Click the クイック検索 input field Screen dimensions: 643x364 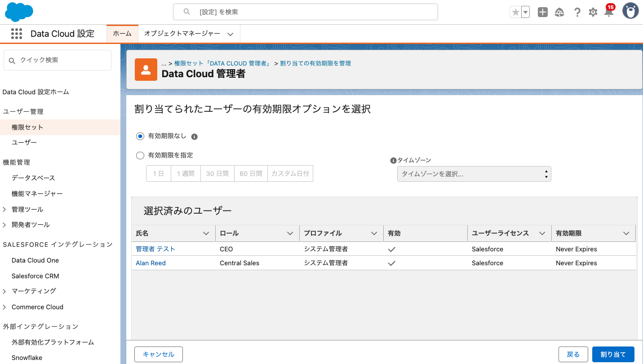[x=58, y=60]
